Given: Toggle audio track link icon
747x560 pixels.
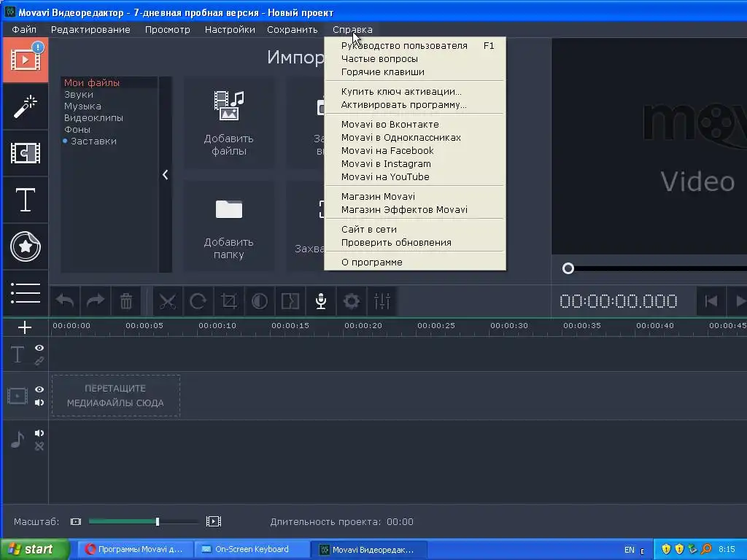Looking at the screenshot, I should point(39,446).
